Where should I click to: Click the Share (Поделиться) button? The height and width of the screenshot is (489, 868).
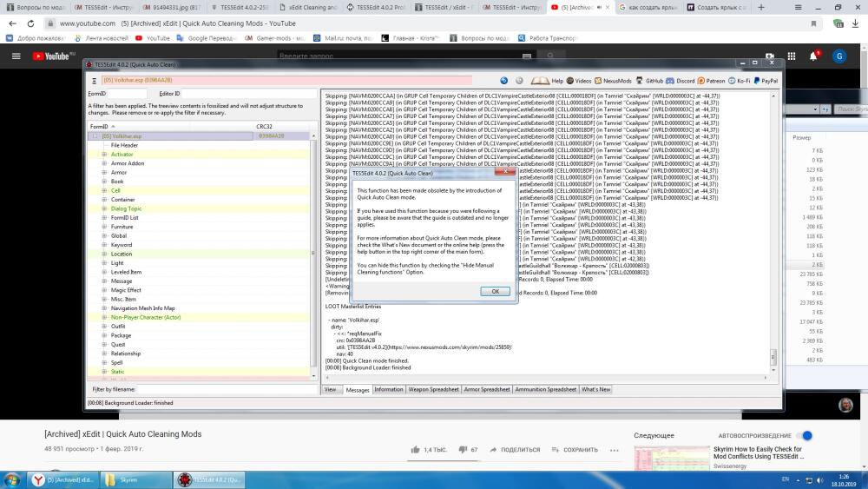(x=515, y=450)
